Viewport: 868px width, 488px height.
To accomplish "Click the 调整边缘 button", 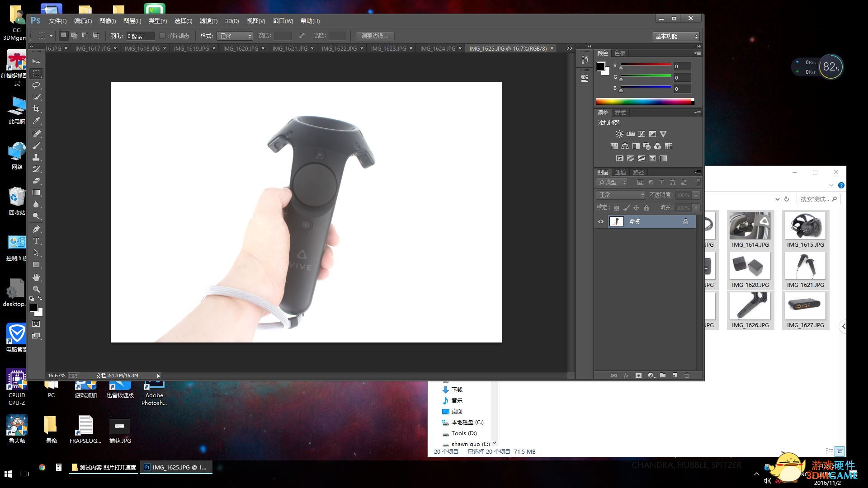I will [x=374, y=36].
